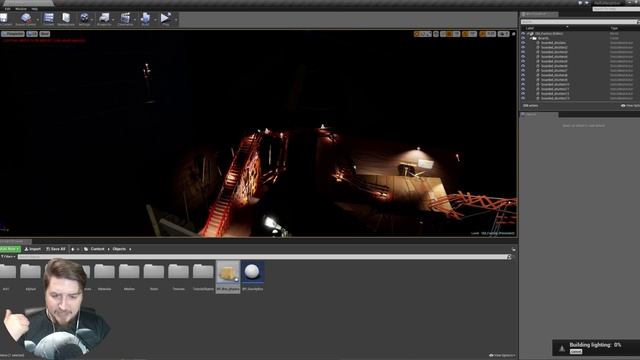Open the Settings toolbar icon
640x360 pixels.
click(84, 19)
